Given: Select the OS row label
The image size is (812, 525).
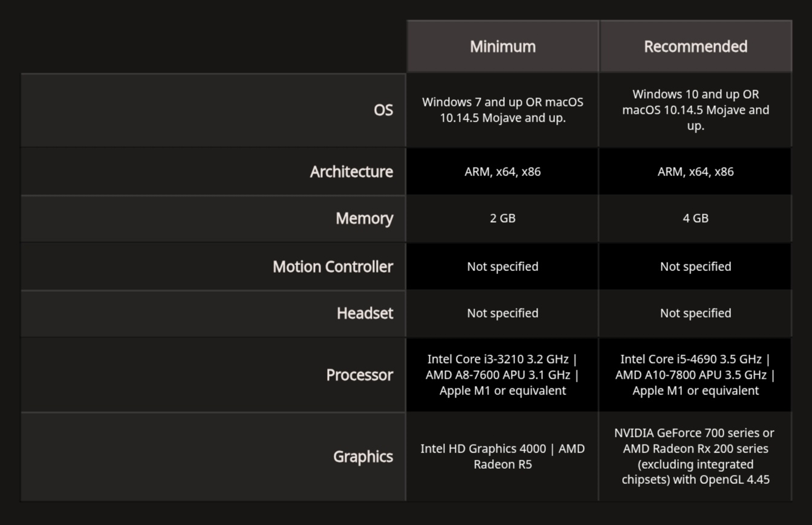Looking at the screenshot, I should click(x=383, y=110).
